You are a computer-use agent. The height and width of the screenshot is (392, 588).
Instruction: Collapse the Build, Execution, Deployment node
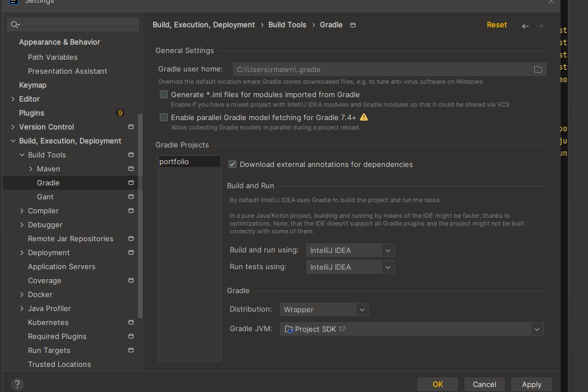point(13,141)
